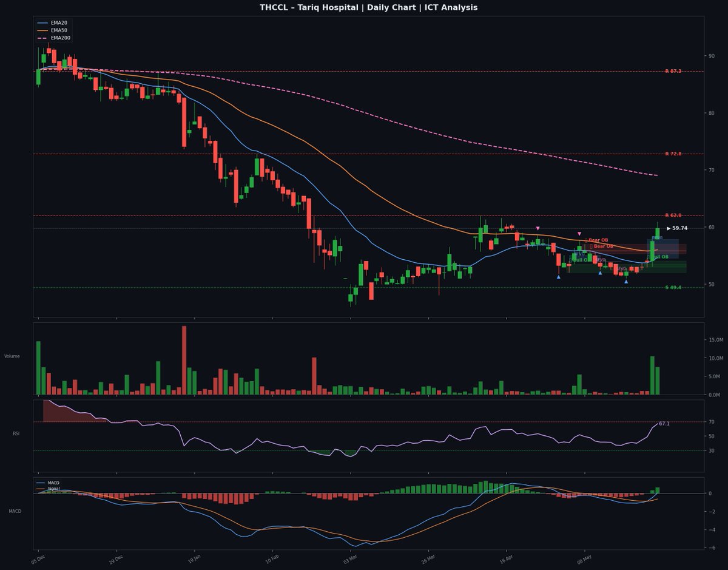Click the RSI axis tick 30
This screenshot has height=570, width=728.
[x=712, y=450]
